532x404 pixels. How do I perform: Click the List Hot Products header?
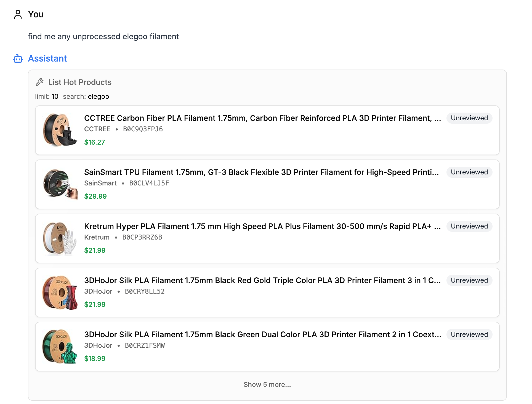point(80,82)
